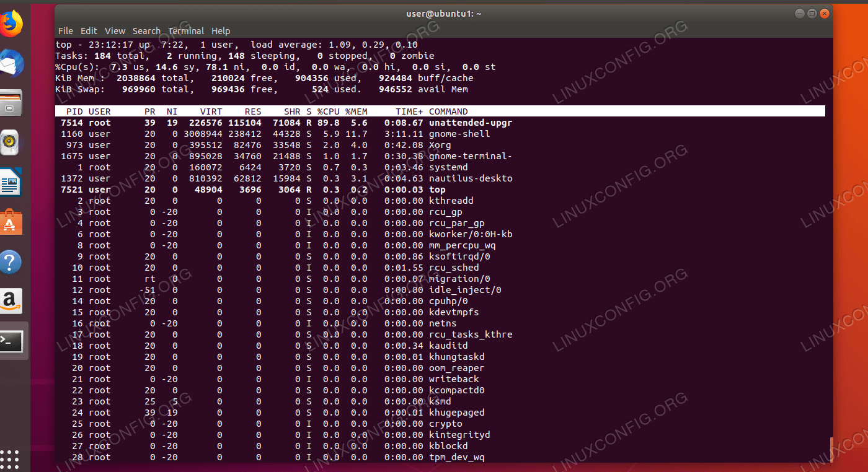This screenshot has width=868, height=472.
Task: Minimize the terminal window
Action: pos(800,13)
